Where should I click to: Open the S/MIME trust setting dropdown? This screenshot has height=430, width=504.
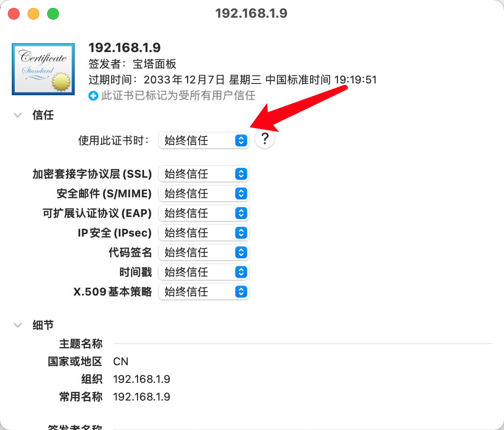tap(203, 193)
